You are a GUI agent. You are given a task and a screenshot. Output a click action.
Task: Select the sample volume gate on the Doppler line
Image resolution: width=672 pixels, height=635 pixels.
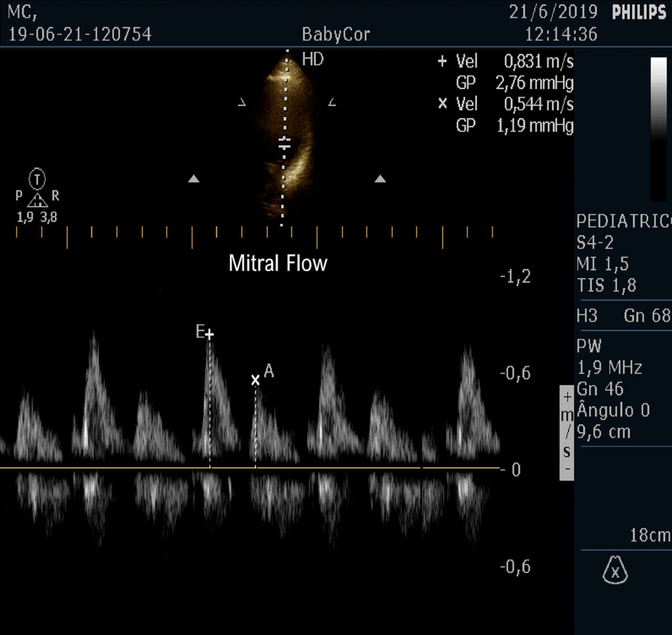284,144
